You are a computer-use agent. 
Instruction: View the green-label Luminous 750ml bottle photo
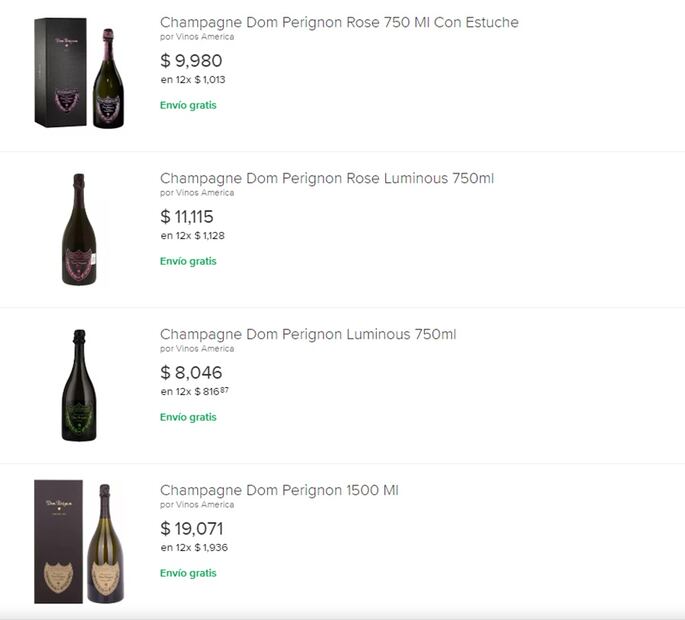point(79,385)
